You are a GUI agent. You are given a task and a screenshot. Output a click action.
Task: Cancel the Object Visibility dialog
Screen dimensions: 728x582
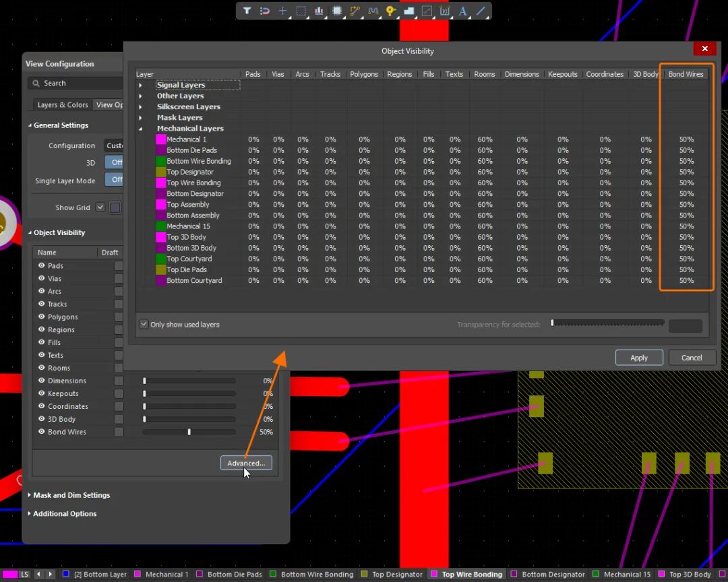[692, 358]
